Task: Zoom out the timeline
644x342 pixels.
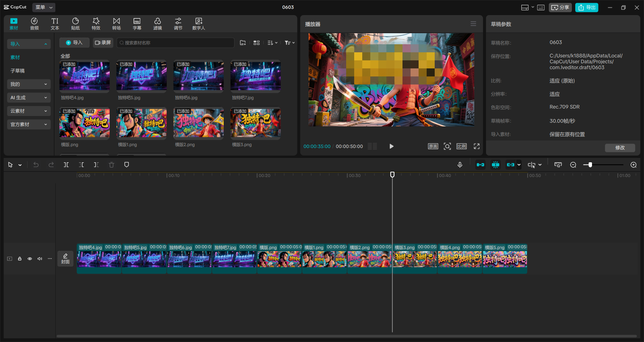Action: [x=573, y=165]
